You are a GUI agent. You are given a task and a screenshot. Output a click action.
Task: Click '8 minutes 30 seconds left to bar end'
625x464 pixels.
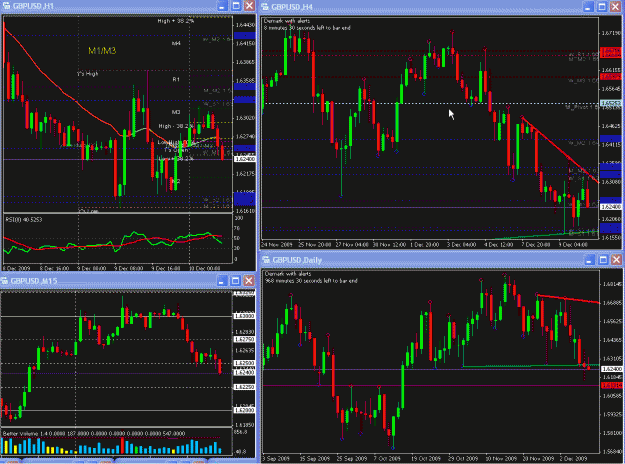pos(307,28)
